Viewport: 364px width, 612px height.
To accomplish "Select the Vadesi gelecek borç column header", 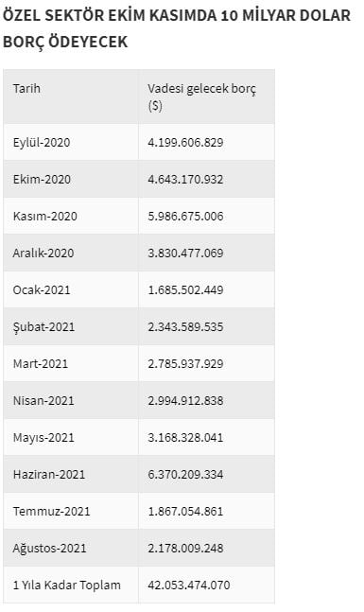I will (x=201, y=96).
